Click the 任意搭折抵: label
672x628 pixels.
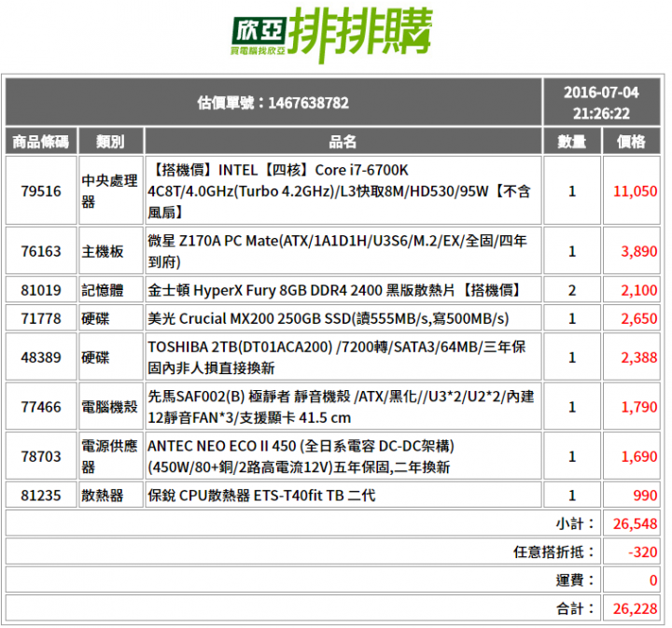(554, 551)
